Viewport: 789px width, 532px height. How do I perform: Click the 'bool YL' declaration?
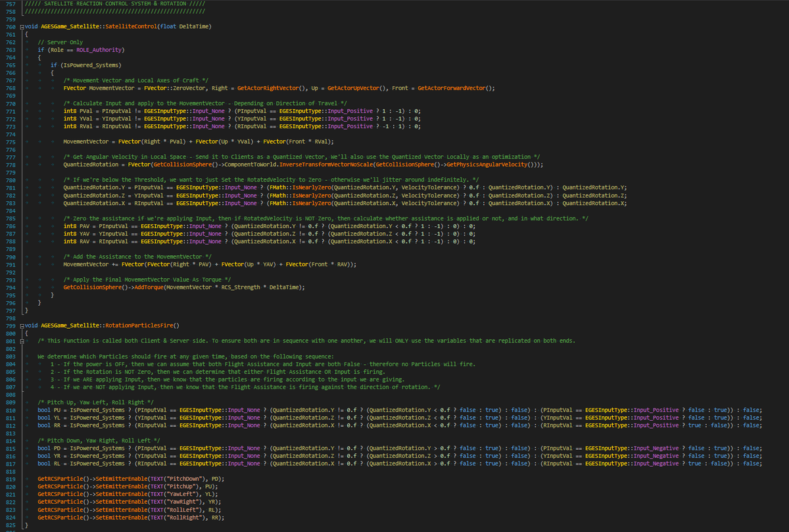pos(50,417)
